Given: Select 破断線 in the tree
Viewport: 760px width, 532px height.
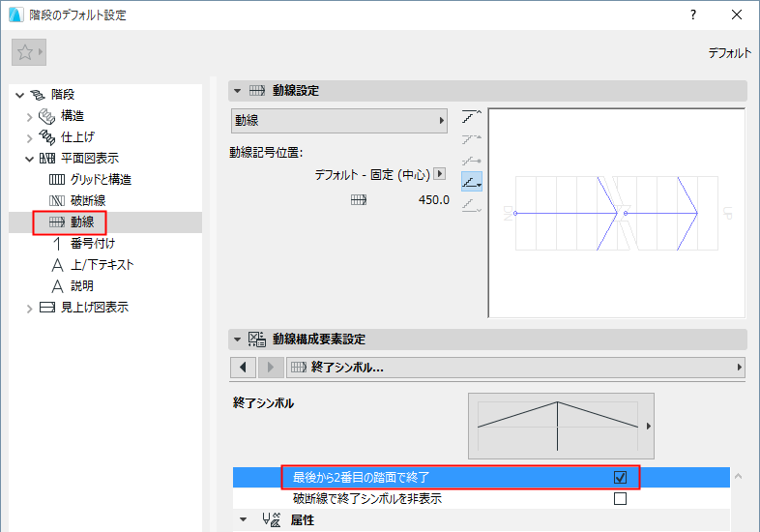Looking at the screenshot, I should pyautogui.click(x=88, y=201).
